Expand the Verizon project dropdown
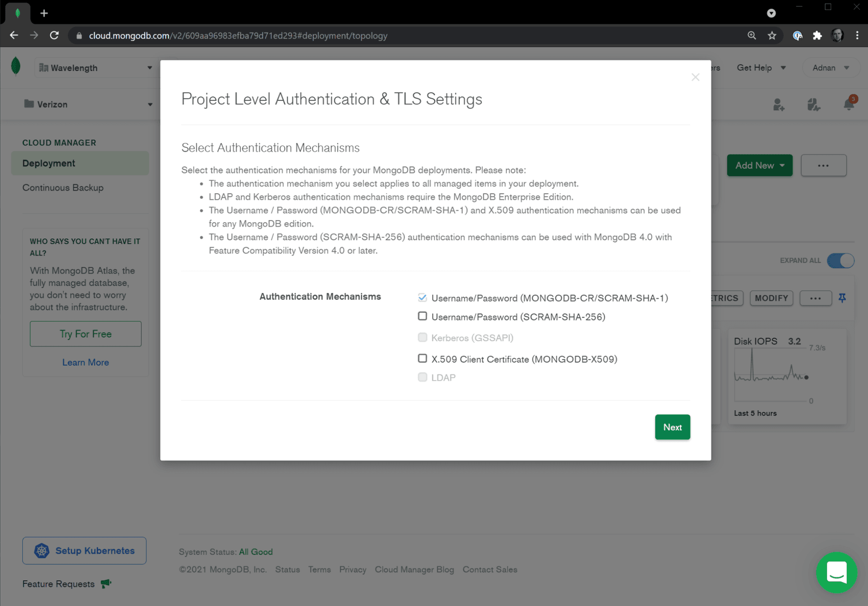This screenshot has width=868, height=606. point(88,104)
